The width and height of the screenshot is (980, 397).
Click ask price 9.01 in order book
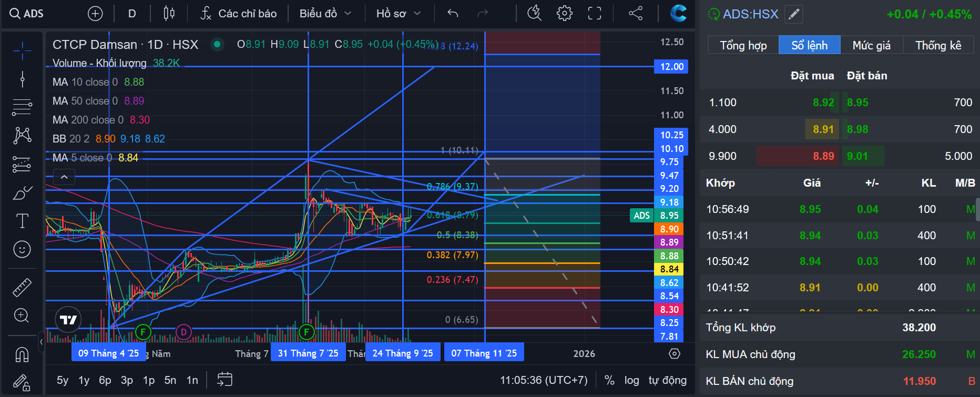(857, 156)
